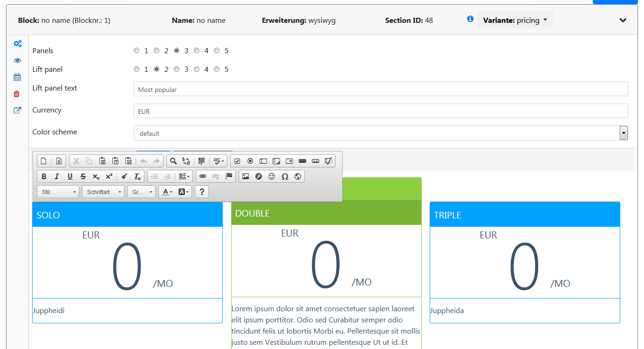Click the Paste clipboard icon
Viewport: 644px width, 349px height.
pyautogui.click(x=103, y=161)
